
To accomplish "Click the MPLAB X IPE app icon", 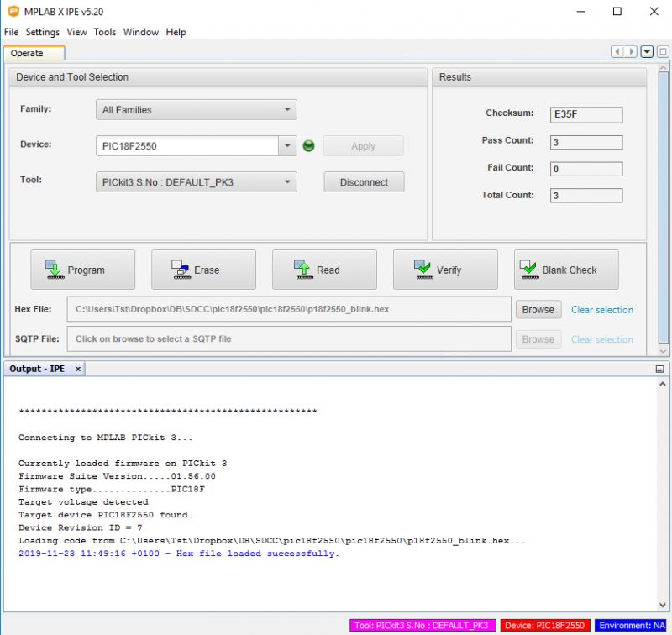I will click(x=13, y=12).
